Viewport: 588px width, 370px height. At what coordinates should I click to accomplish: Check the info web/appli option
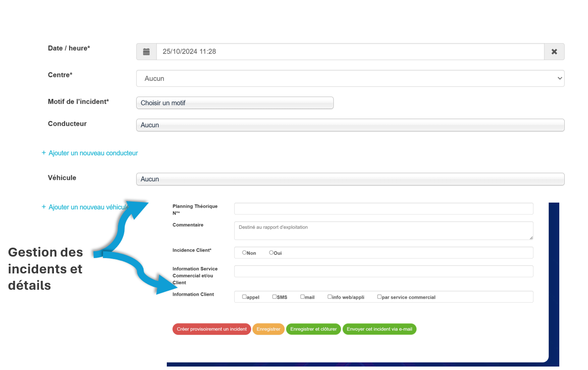click(330, 297)
